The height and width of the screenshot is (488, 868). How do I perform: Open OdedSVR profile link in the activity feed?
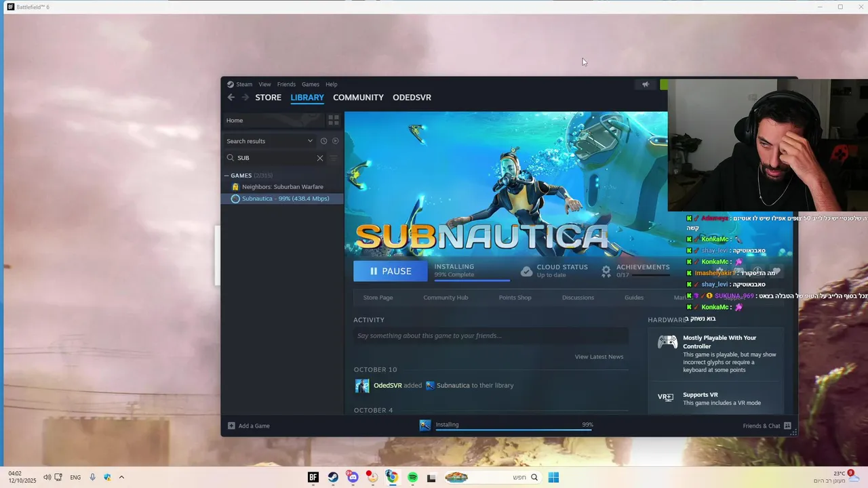388,386
